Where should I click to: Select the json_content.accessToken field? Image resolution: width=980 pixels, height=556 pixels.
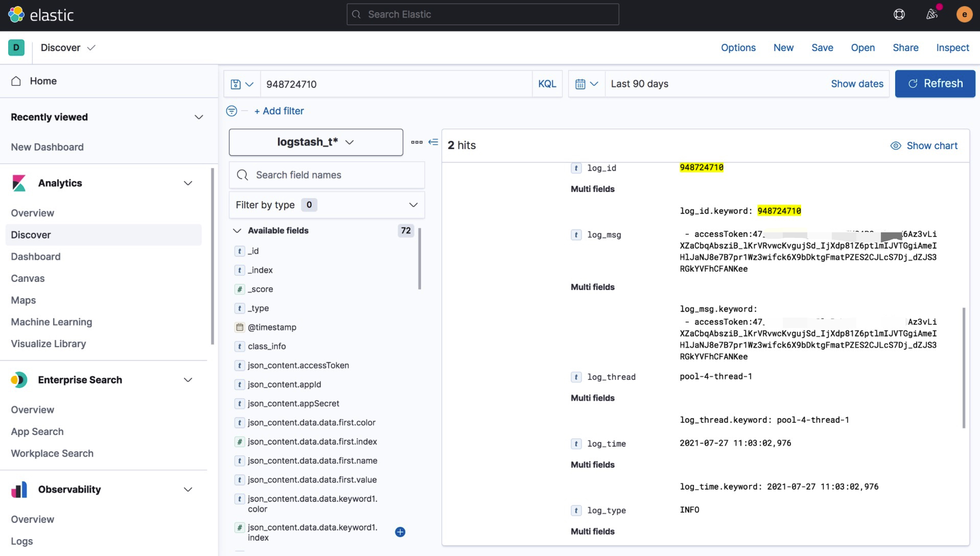[x=298, y=366]
